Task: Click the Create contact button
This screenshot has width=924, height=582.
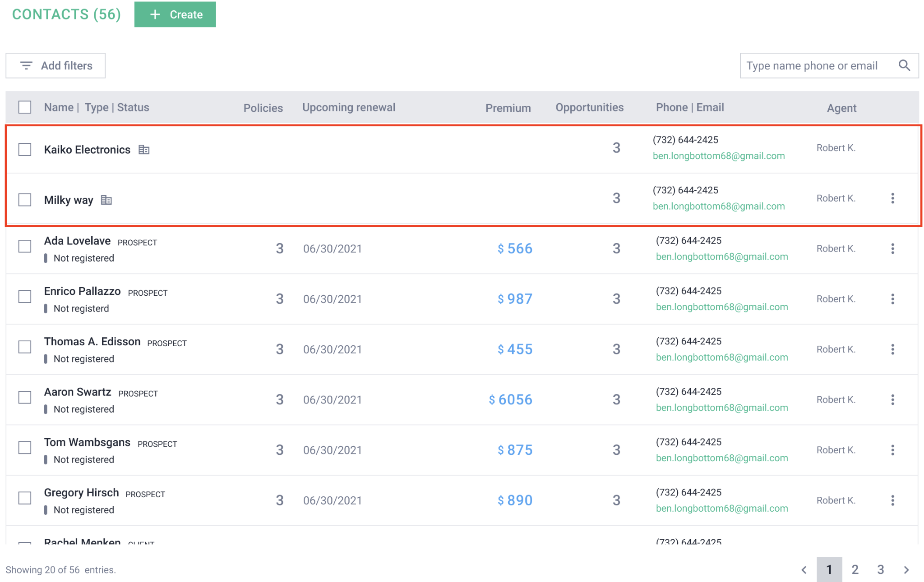Action: click(x=175, y=14)
